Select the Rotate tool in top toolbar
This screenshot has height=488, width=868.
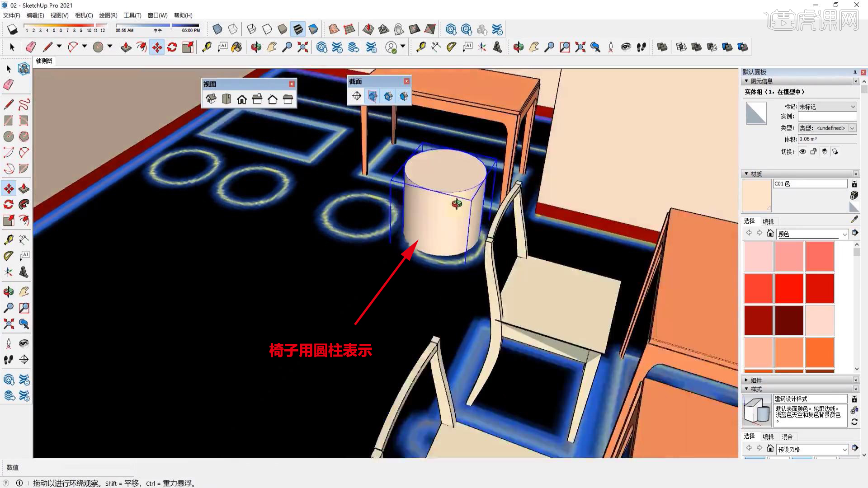(x=172, y=47)
